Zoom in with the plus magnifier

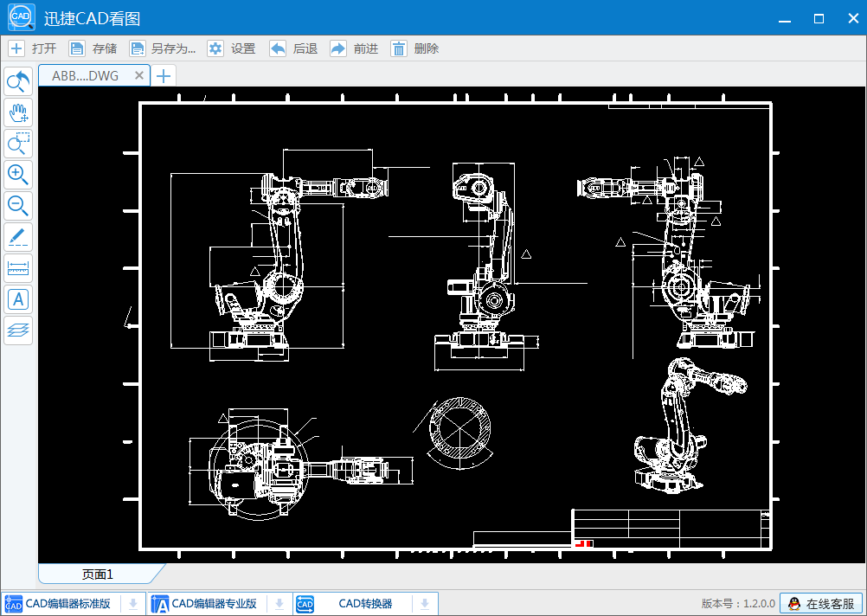pos(18,175)
